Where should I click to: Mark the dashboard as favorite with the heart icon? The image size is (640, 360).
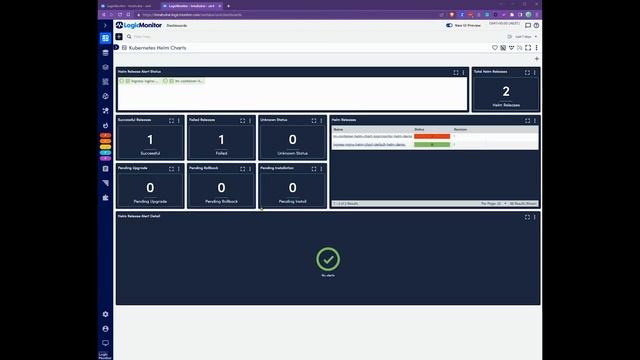(495, 48)
